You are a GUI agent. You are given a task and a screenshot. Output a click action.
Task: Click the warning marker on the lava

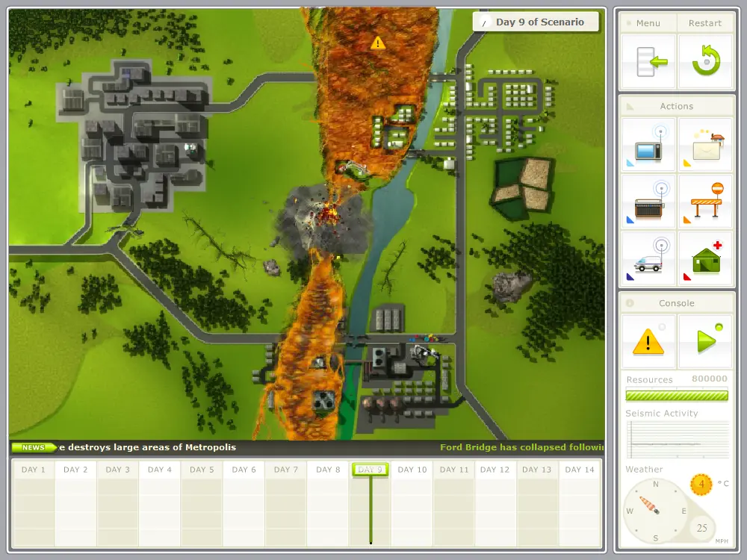[x=378, y=43]
